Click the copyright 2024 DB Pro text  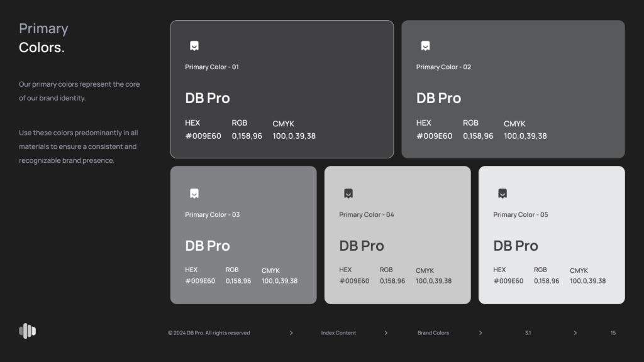pyautogui.click(x=209, y=333)
